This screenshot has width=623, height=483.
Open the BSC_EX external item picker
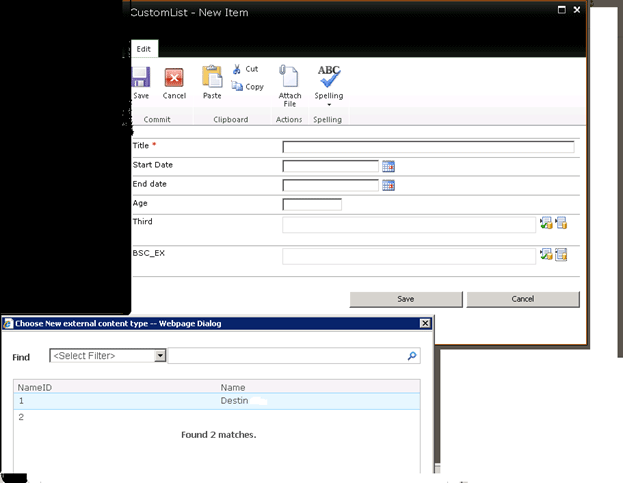coord(561,254)
